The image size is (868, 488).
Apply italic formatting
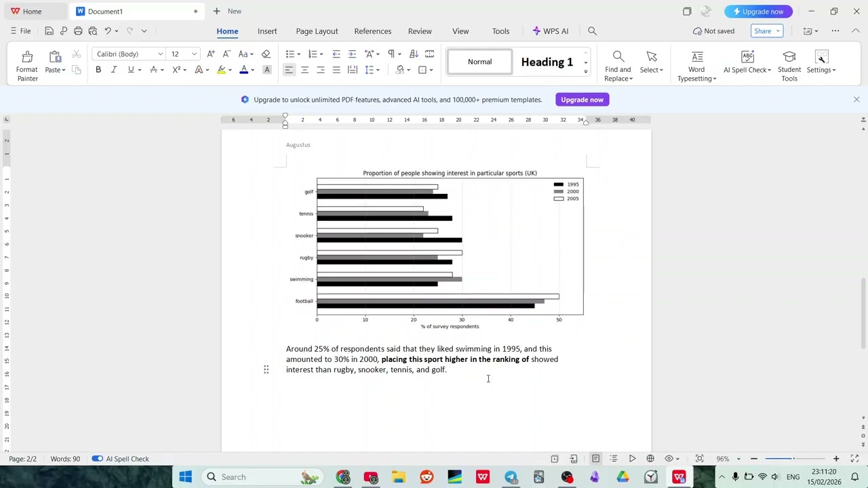coord(114,70)
